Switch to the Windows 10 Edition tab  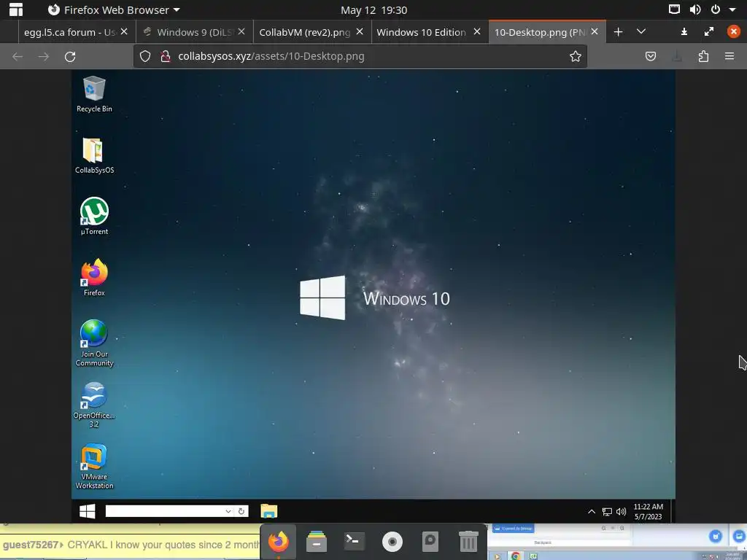[x=421, y=32]
